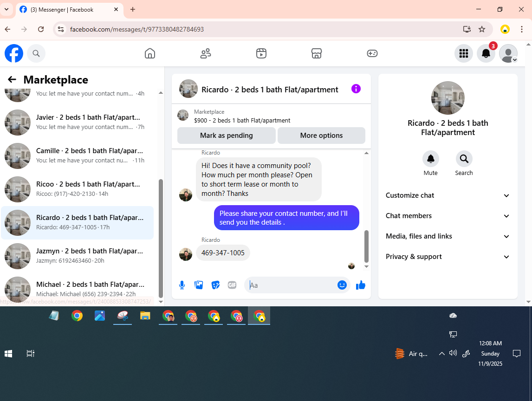Open File Explorer from taskbar
The width and height of the screenshot is (532, 401).
point(145,316)
